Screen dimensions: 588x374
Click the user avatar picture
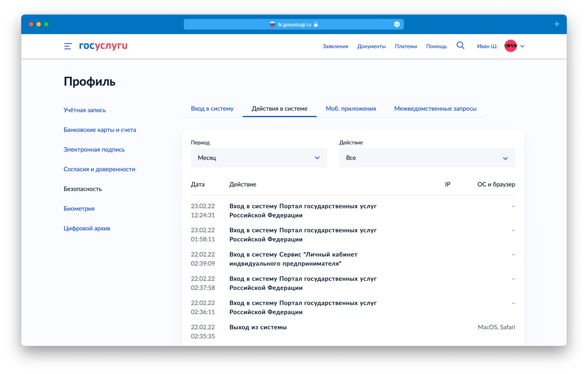click(510, 46)
